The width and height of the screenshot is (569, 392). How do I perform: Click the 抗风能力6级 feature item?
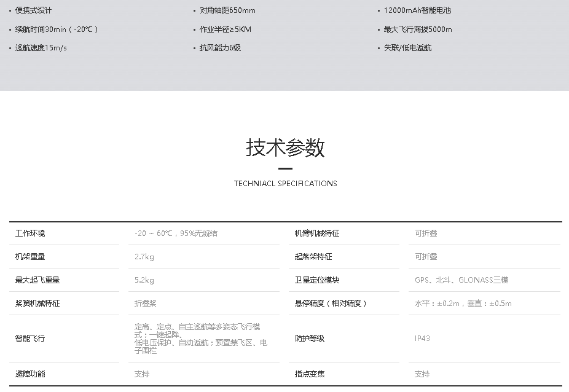(x=220, y=47)
